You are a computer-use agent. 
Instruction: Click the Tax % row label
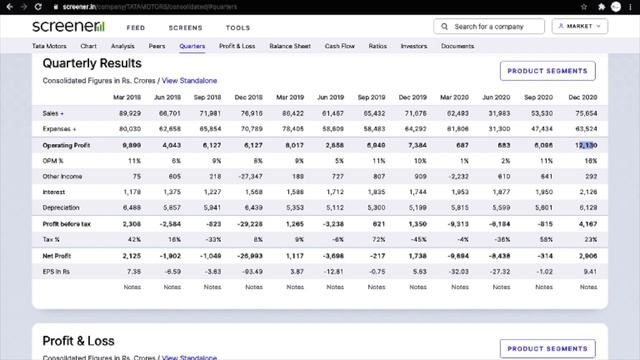[51, 240]
